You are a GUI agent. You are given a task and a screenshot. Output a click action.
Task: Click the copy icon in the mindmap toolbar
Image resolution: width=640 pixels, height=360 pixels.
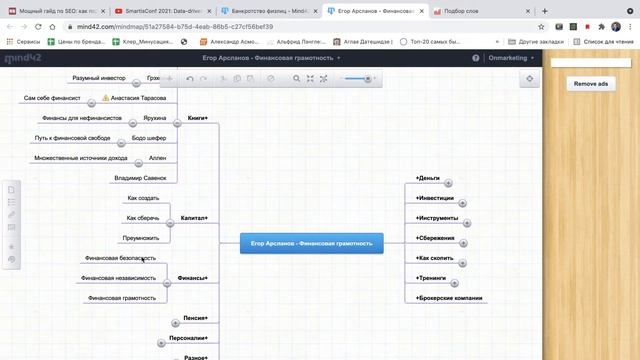(x=237, y=78)
